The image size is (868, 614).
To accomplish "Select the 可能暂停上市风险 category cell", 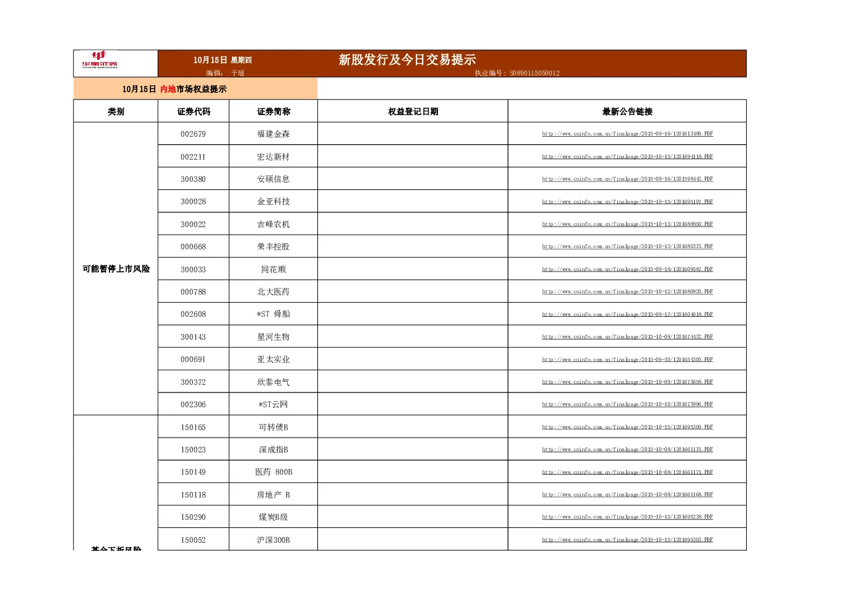I will pos(116,269).
